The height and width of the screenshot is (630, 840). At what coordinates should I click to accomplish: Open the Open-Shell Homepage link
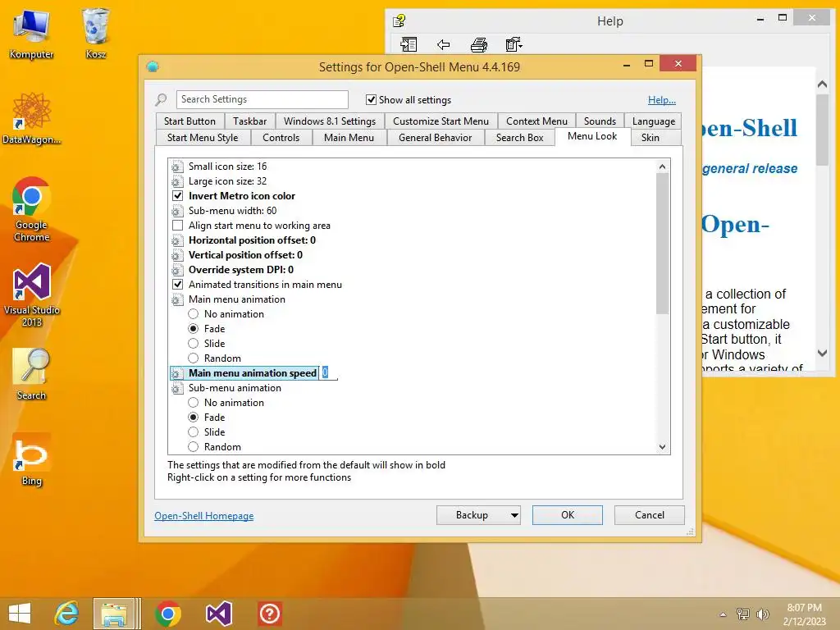(204, 516)
